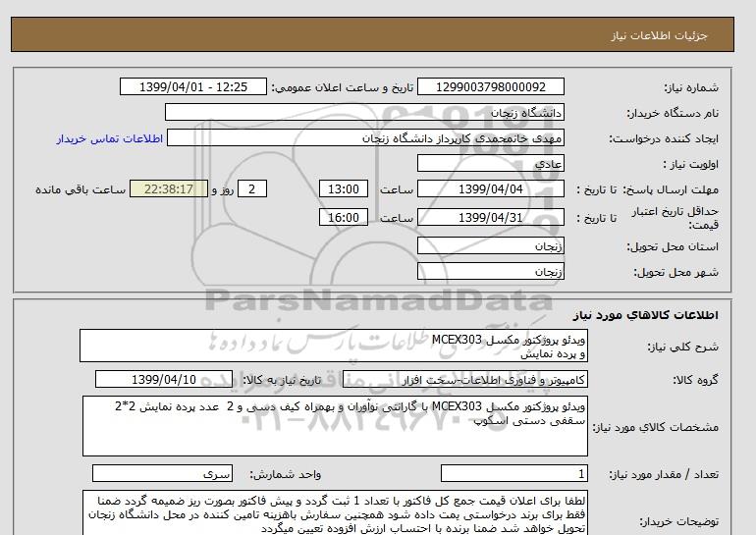Select the response deadline date 1399/04/04

[490, 188]
